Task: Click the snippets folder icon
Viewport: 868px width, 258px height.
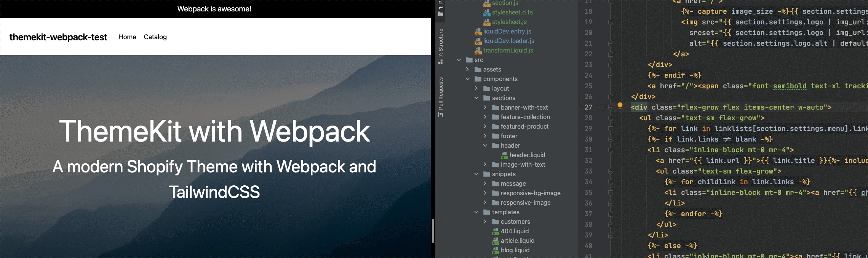Action: pos(487,174)
